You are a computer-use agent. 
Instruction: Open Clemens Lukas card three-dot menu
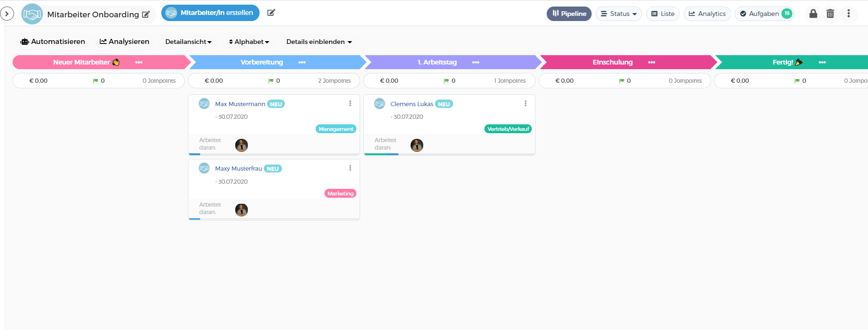(525, 103)
